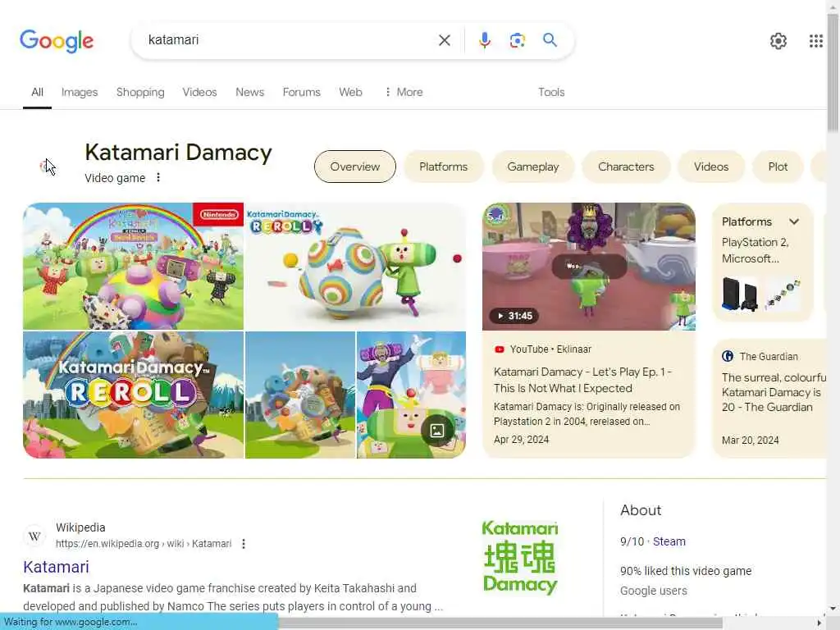Select the Videos chip
The height and width of the screenshot is (630, 840).
[711, 167]
